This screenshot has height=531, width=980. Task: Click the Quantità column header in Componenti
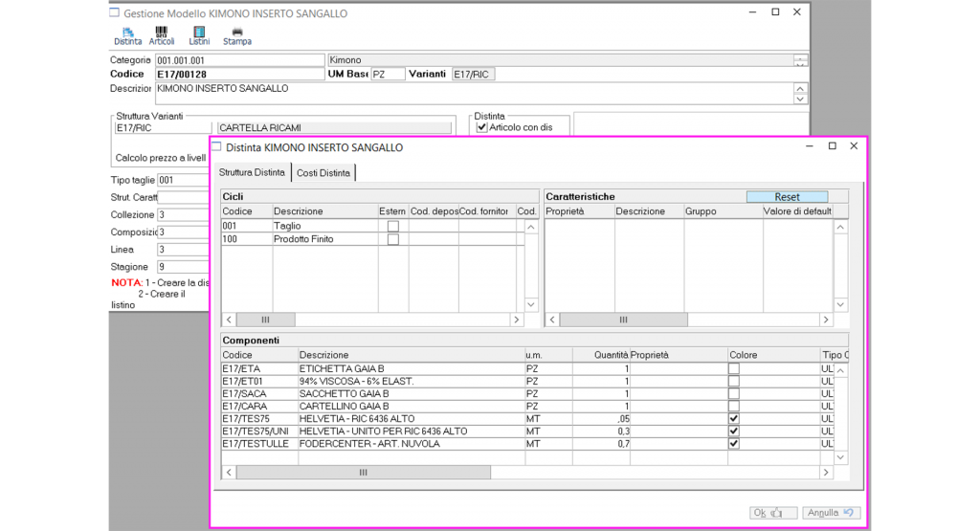pyautogui.click(x=601, y=355)
